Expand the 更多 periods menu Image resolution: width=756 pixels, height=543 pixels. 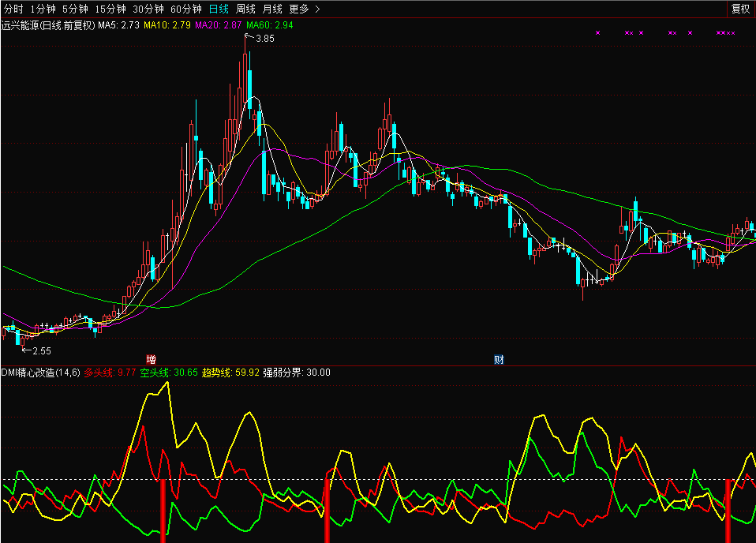click(305, 9)
